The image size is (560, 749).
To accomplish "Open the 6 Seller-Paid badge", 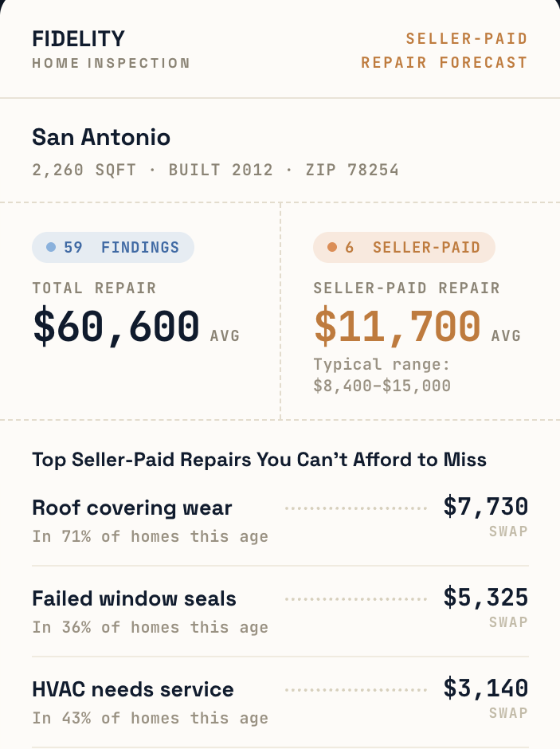I will (x=404, y=248).
